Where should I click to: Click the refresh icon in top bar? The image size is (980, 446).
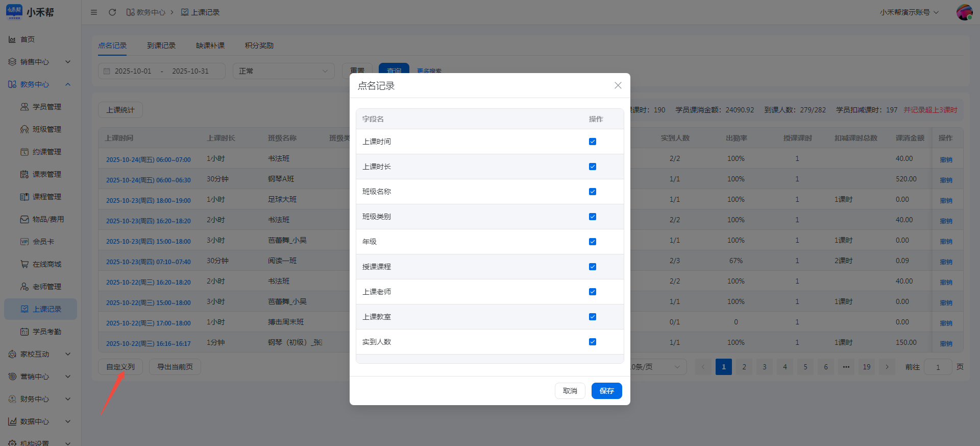click(x=112, y=12)
